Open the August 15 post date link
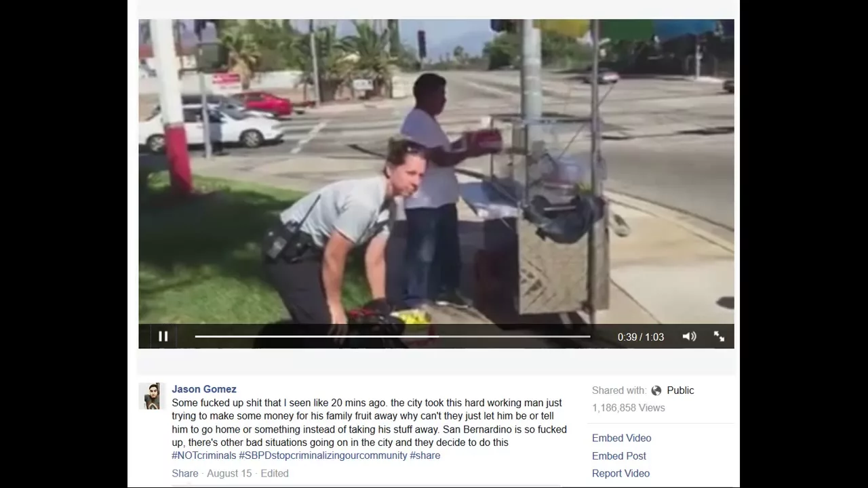The height and width of the screenshot is (488, 868). [x=229, y=473]
